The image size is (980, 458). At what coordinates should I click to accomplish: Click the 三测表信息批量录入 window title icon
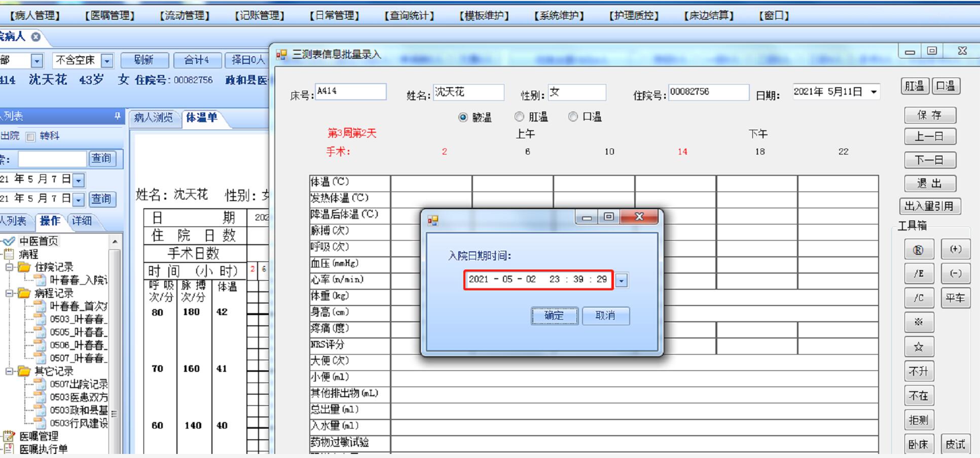coord(281,55)
